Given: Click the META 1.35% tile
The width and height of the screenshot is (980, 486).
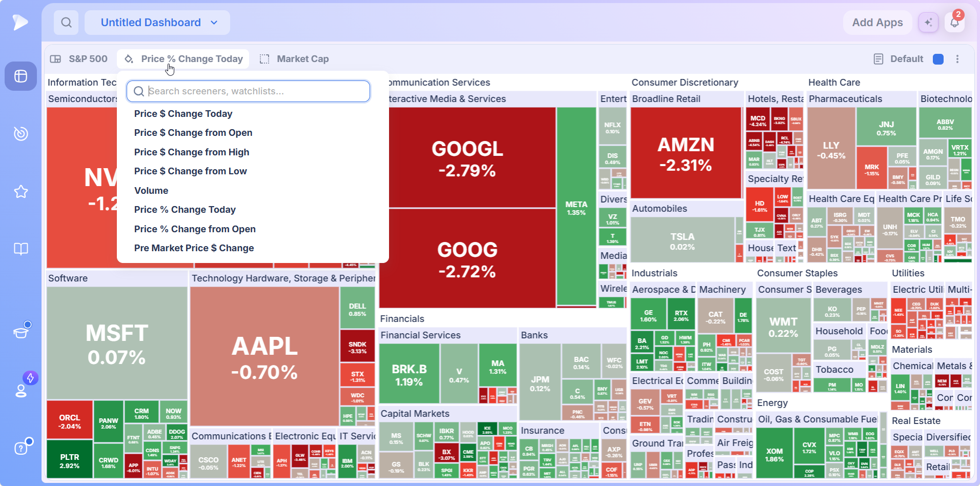Looking at the screenshot, I should coord(576,206).
